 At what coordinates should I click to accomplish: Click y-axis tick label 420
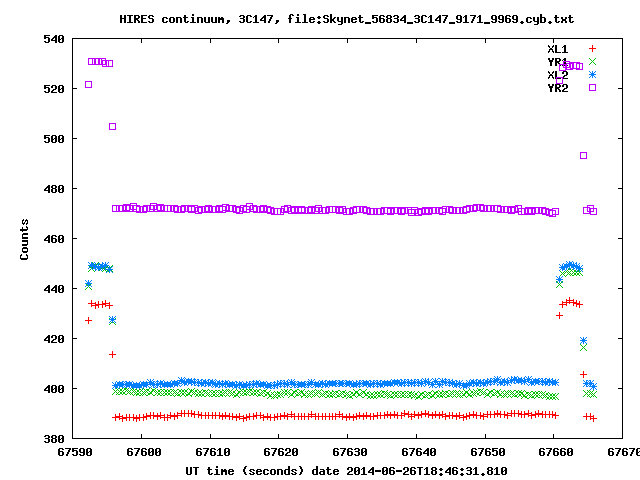tap(54, 339)
